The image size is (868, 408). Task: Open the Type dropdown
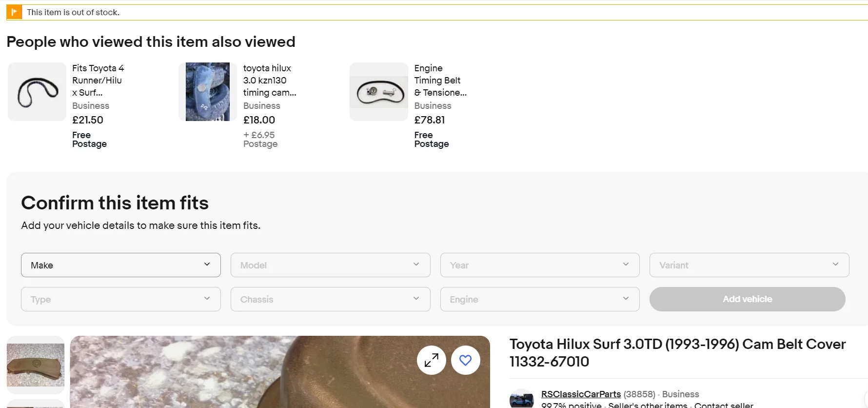(121, 299)
